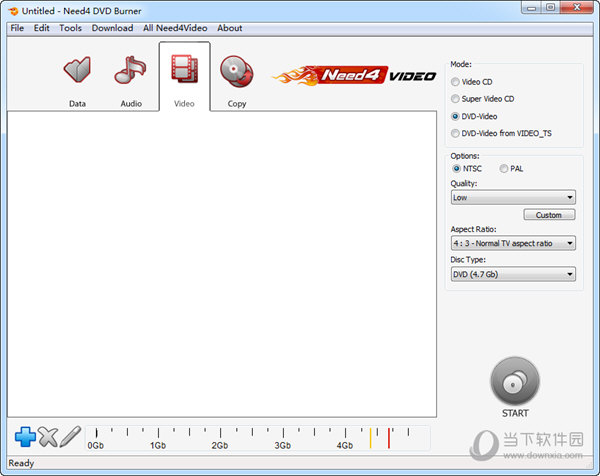Expand the Aspect Ratio dropdown
Image resolution: width=600 pixels, height=476 pixels.
click(513, 243)
